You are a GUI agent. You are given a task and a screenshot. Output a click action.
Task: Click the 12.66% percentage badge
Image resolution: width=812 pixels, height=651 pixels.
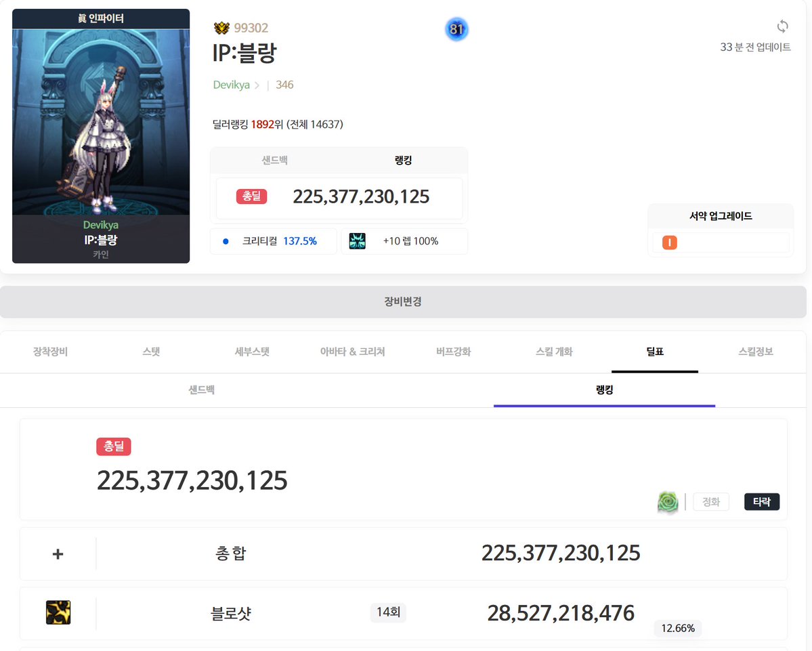(678, 628)
